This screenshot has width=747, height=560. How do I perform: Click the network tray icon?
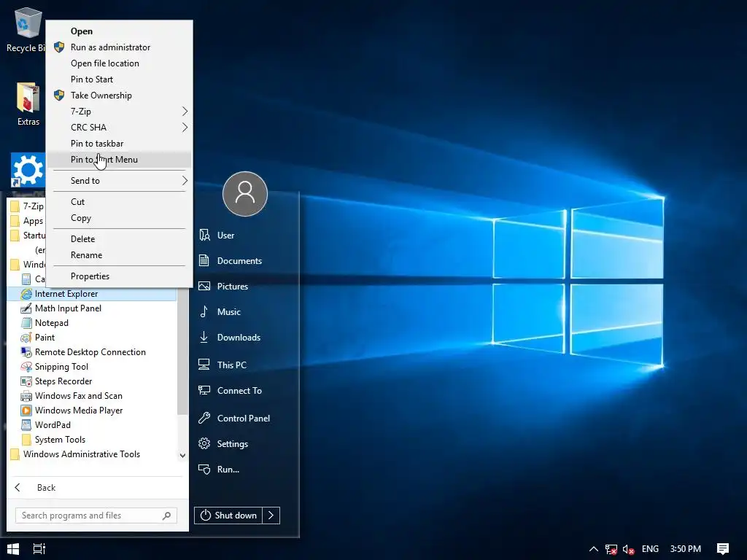coord(611,549)
